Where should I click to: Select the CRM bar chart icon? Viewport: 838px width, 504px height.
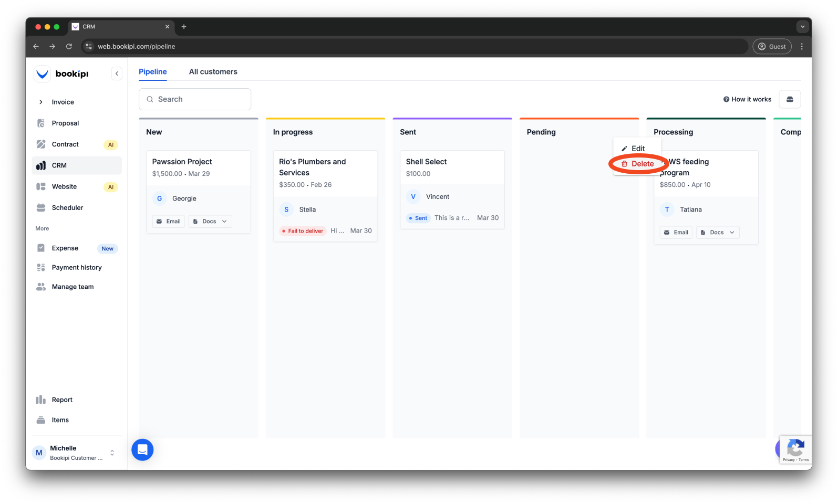tap(41, 165)
